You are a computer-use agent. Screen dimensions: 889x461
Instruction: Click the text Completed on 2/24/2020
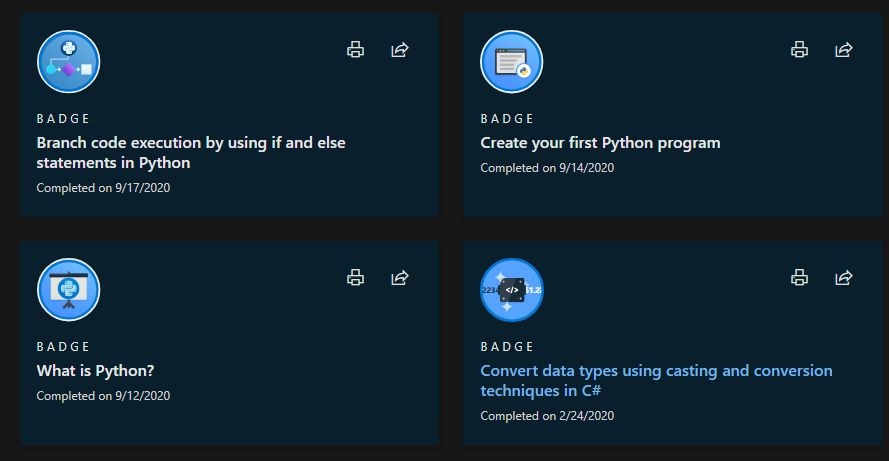(x=547, y=416)
